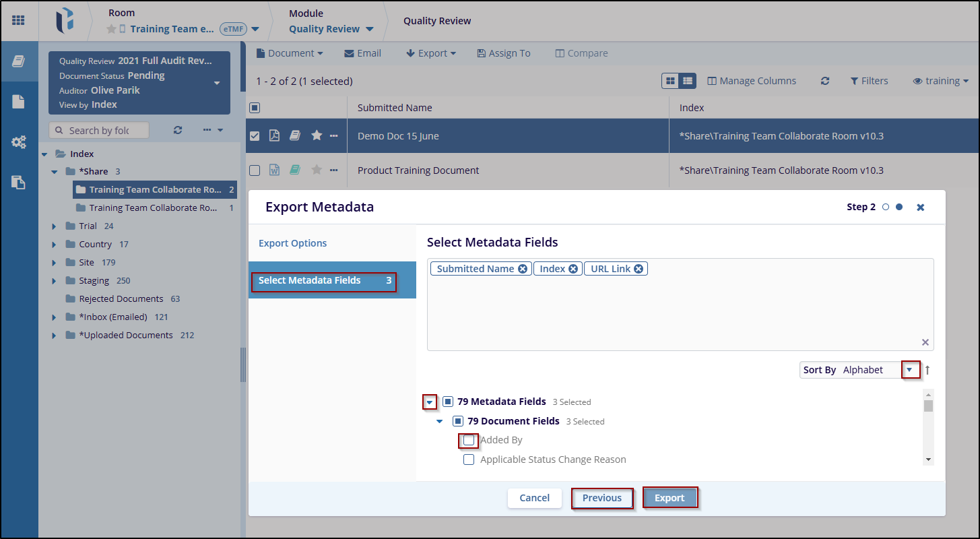
Task: Star the Product Training Document row
Action: coord(317,170)
